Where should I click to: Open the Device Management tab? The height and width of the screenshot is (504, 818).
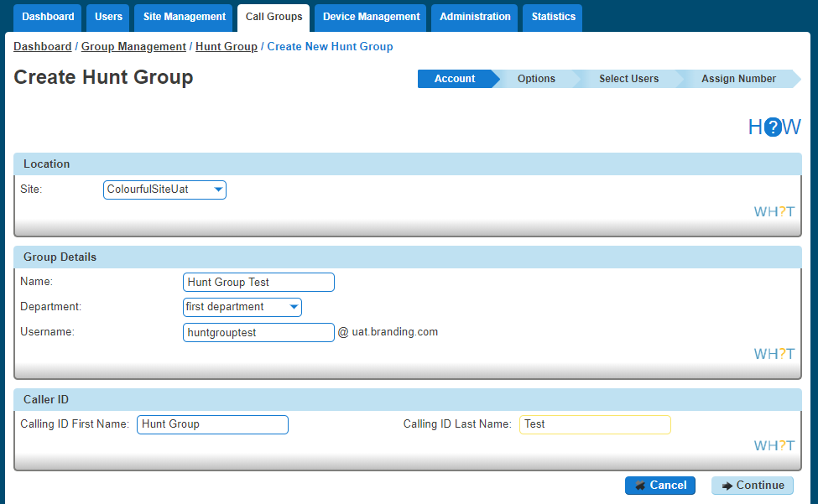371,18
